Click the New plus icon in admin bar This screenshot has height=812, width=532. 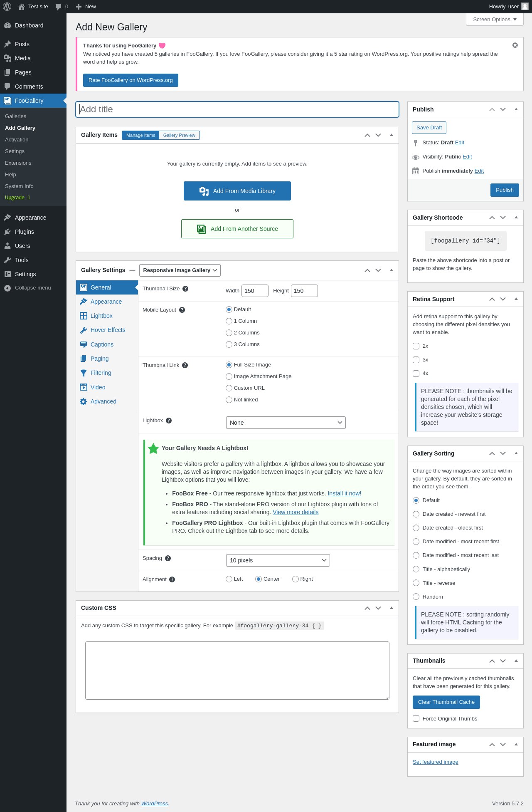click(x=79, y=7)
